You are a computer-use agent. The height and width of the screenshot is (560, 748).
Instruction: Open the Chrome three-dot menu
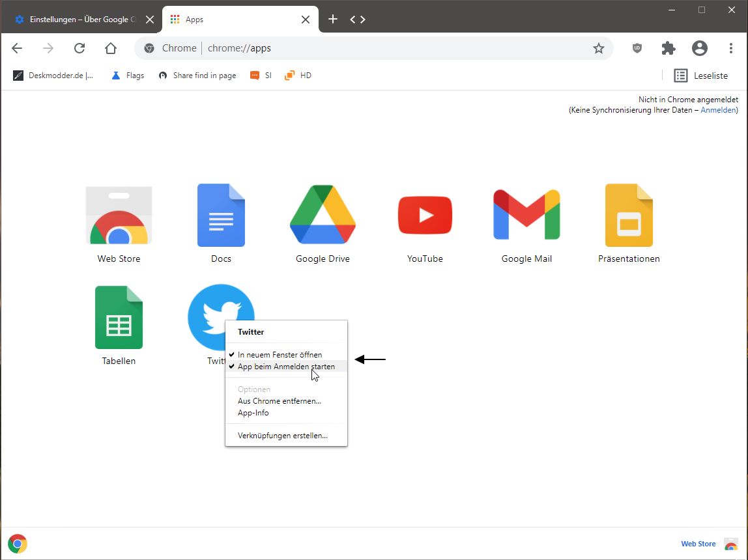click(x=731, y=48)
